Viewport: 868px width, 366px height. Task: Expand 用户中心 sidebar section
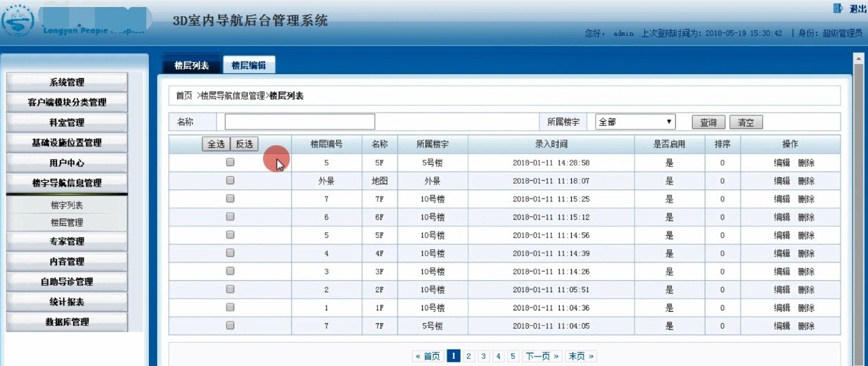coord(67,163)
